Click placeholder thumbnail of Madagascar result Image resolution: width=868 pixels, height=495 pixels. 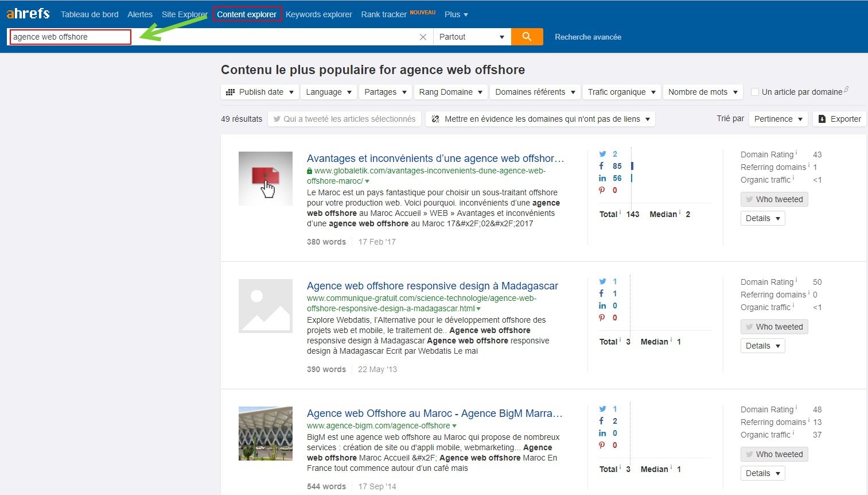(x=266, y=306)
